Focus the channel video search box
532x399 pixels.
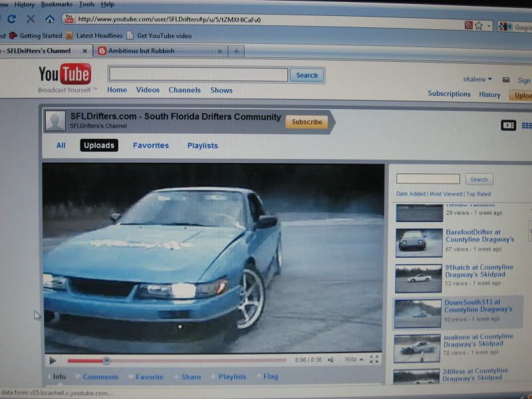[428, 179]
